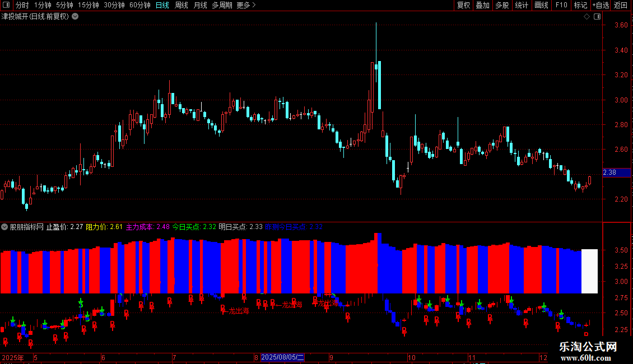The height and width of the screenshot is (364, 633).
Task: Click the 2.75 indicator axis label
Action: click(621, 298)
